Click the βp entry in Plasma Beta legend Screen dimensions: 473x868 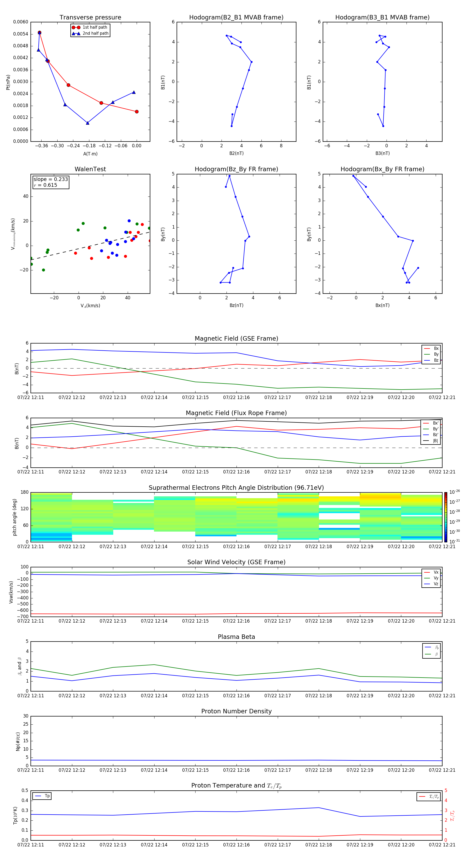(x=431, y=647)
